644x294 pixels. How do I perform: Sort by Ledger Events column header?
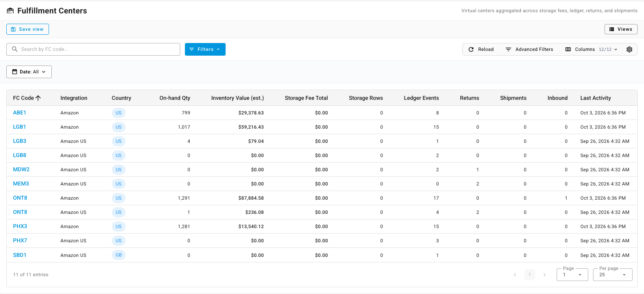(421, 98)
